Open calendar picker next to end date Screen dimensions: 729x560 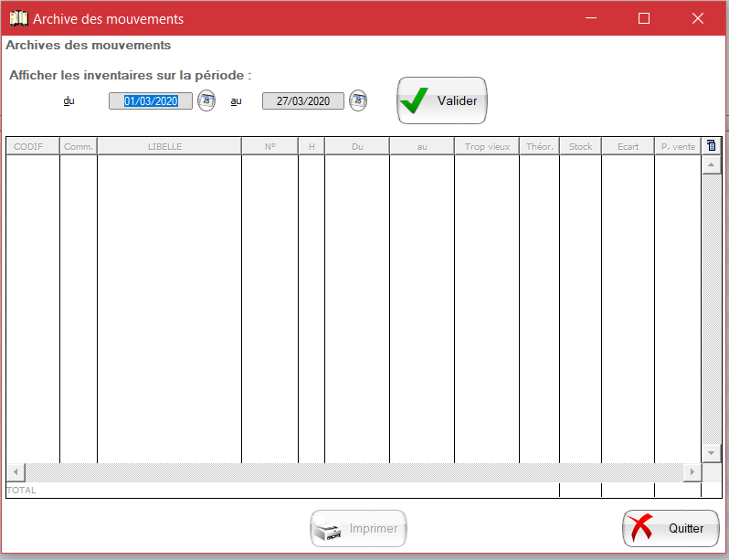pyautogui.click(x=358, y=100)
